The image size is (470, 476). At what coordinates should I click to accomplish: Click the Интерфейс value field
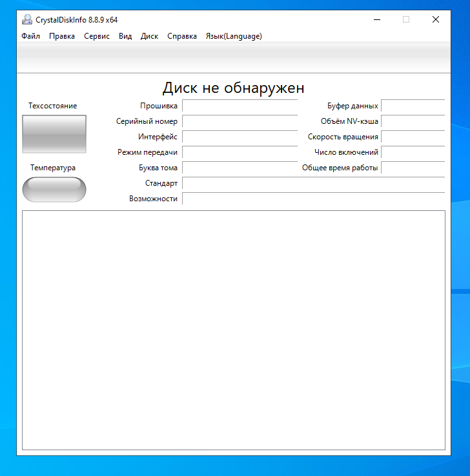240,137
